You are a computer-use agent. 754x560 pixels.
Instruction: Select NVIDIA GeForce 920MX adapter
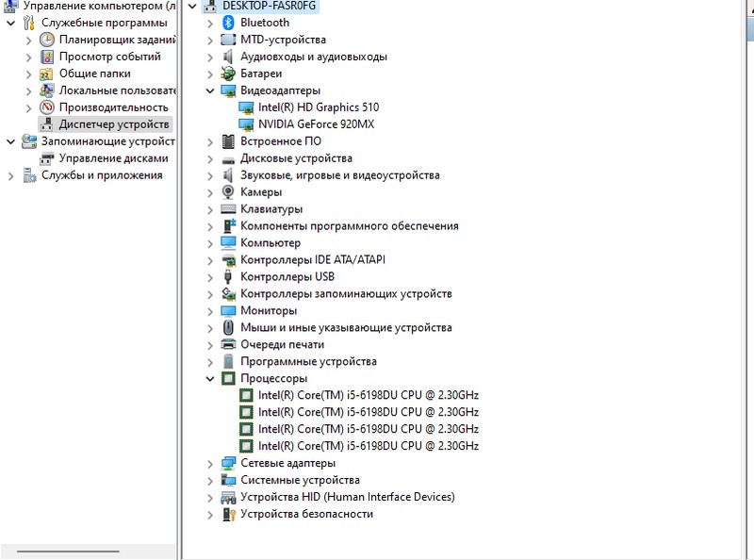[316, 124]
